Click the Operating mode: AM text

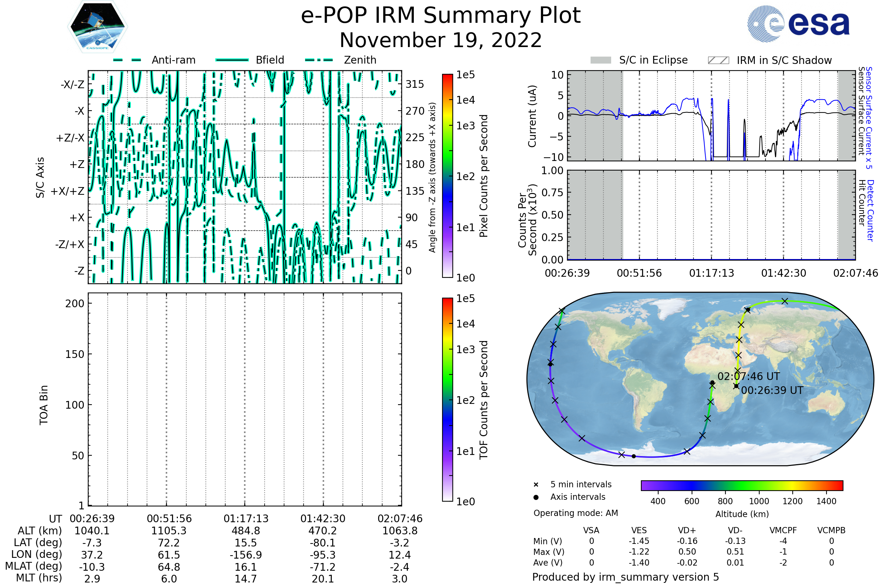[576, 513]
